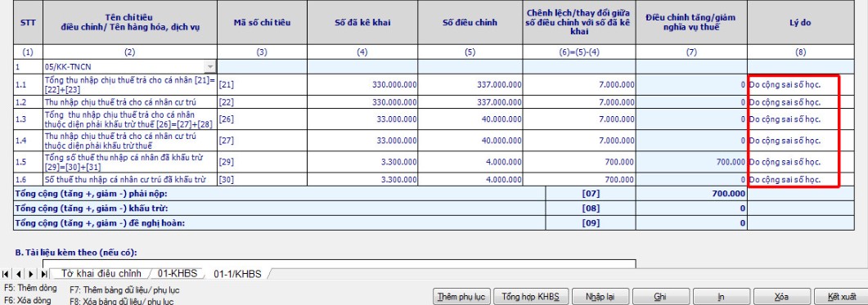Image resolution: width=868 pixels, height=305 pixels.
Task: Click F7: Thêm bảng dữ liệu/ phụ lục hint
Action: [x=124, y=290]
